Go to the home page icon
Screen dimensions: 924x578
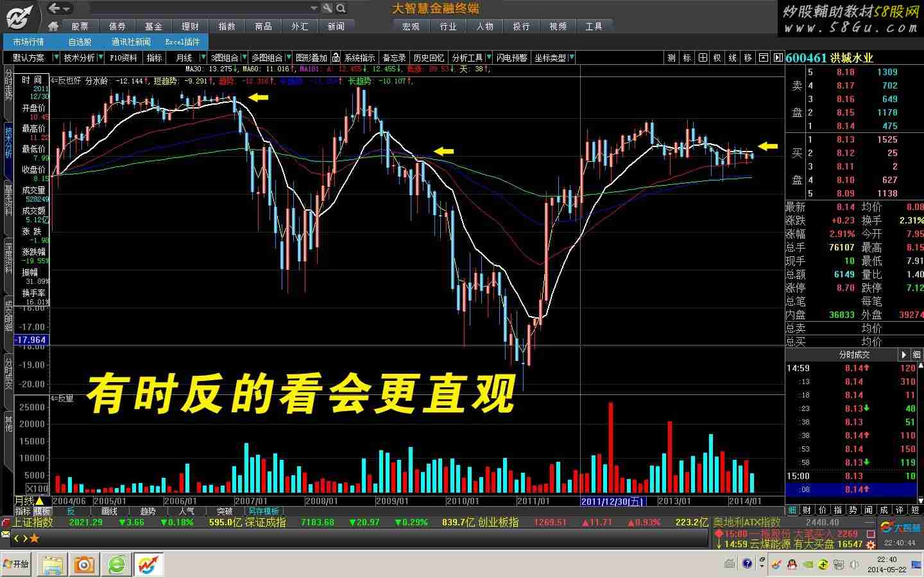pos(53,26)
